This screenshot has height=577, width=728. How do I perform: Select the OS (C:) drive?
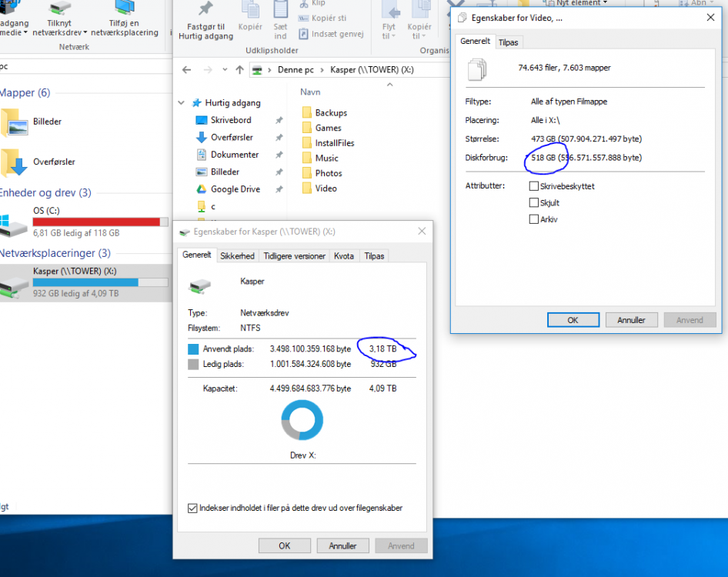pyautogui.click(x=84, y=222)
